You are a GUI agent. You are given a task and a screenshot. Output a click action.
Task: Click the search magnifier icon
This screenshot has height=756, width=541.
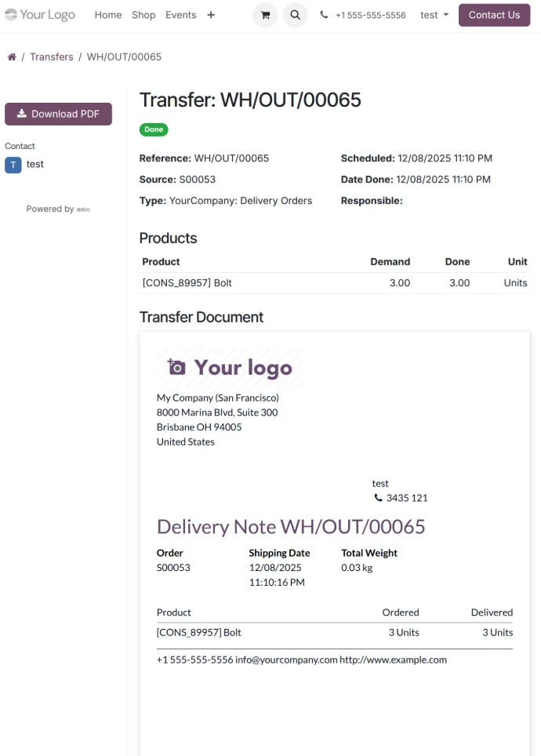295,15
